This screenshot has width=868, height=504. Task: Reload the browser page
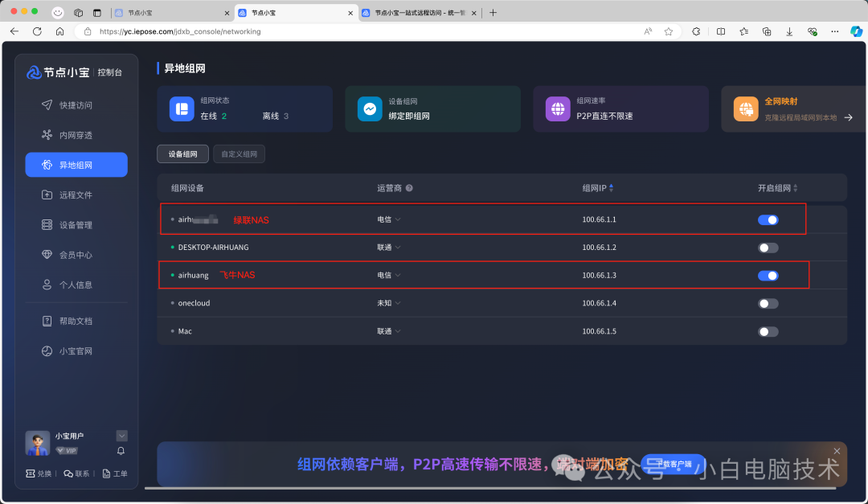[37, 31]
